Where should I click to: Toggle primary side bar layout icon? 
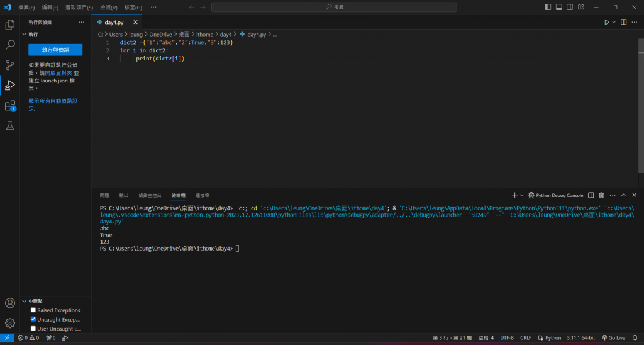548,7
